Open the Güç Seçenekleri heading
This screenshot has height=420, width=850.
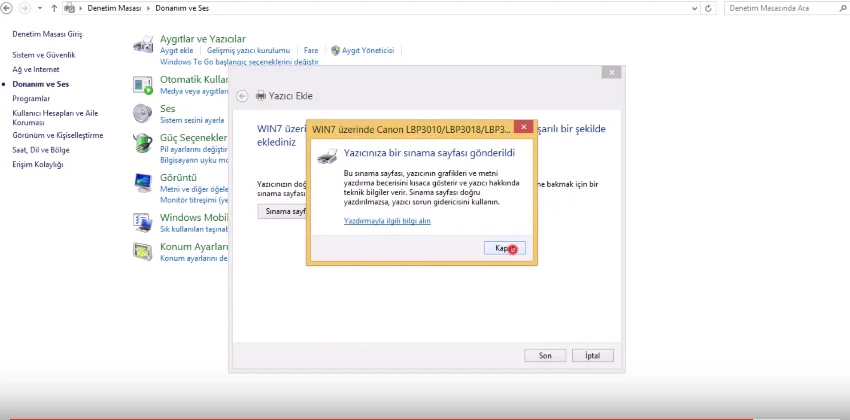[x=194, y=138]
